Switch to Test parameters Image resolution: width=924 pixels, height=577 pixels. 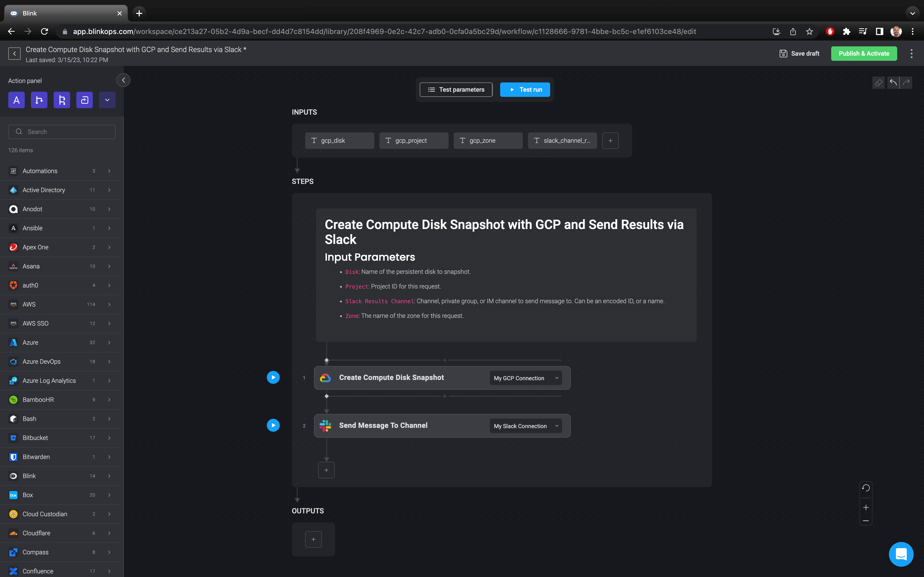tap(456, 89)
